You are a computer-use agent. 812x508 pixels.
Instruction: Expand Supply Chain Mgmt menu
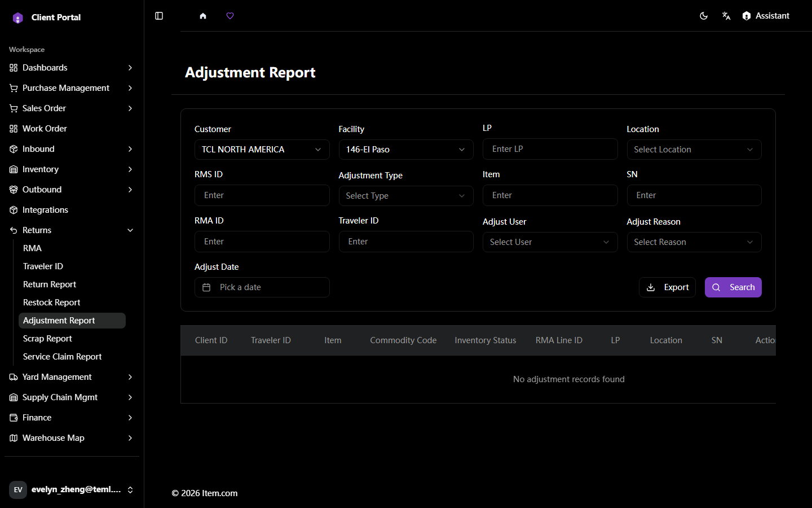click(72, 397)
